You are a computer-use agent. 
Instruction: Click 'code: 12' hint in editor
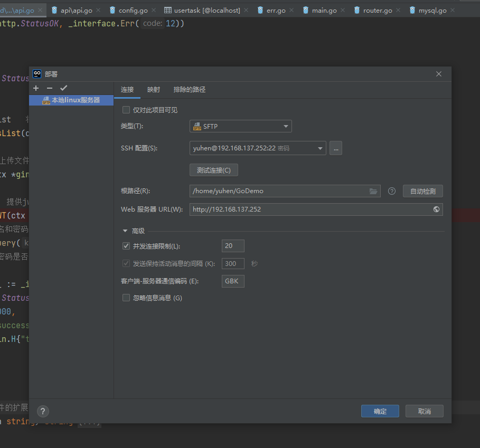point(159,24)
